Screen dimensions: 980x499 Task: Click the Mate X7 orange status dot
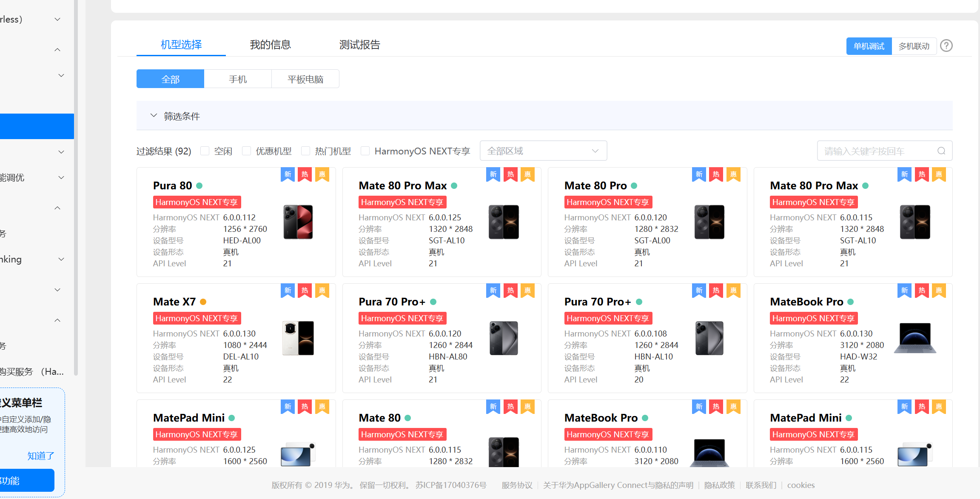click(203, 302)
